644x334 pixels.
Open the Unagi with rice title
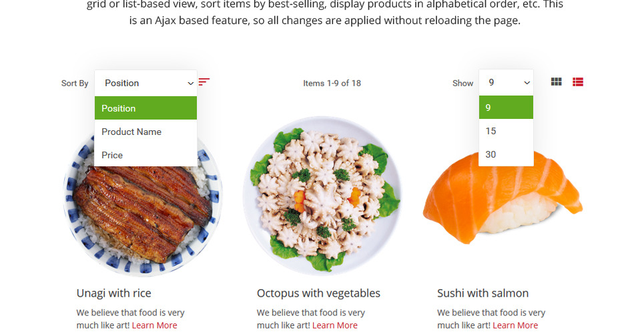point(113,293)
